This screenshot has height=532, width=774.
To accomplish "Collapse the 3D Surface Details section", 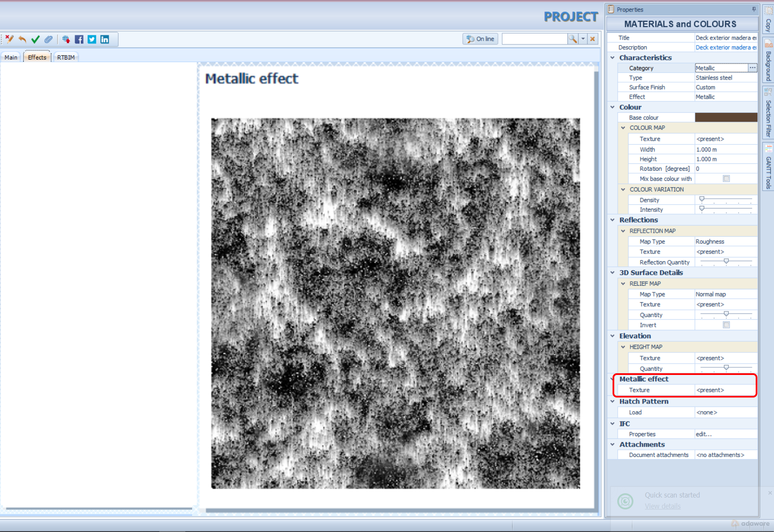I will point(613,272).
